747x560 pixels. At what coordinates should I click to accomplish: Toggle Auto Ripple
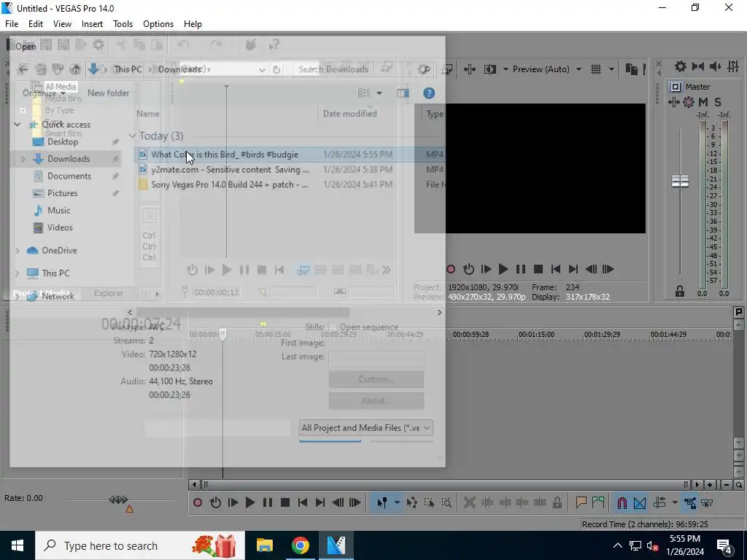tap(659, 502)
